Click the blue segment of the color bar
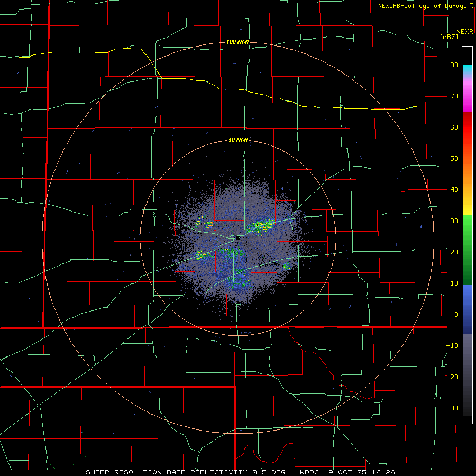Screen dimensions: 476x476 point(467,309)
